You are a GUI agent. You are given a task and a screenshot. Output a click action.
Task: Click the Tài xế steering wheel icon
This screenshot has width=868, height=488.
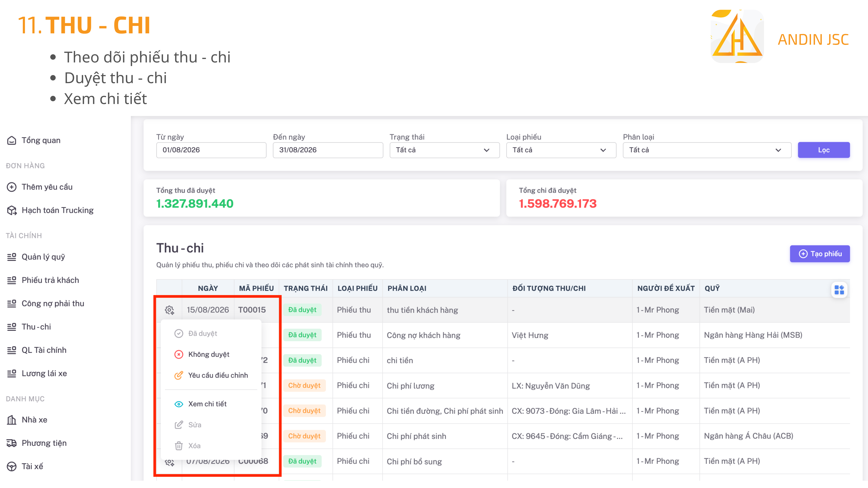(12, 466)
